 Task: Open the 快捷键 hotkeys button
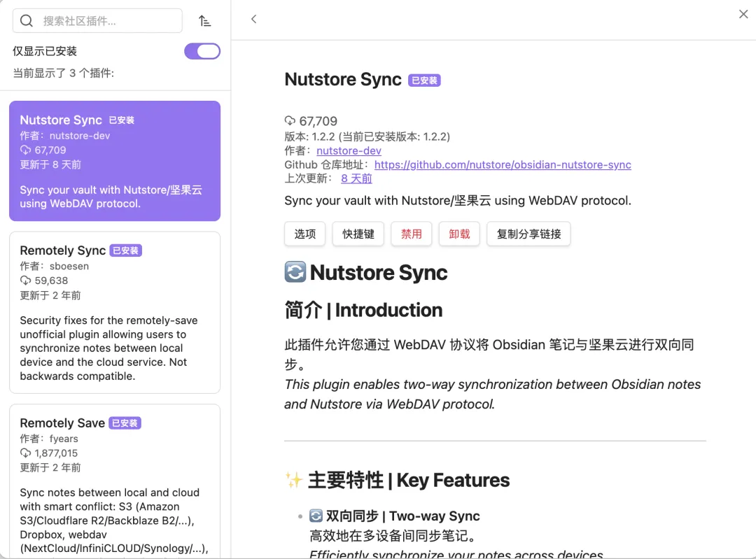[x=358, y=234]
